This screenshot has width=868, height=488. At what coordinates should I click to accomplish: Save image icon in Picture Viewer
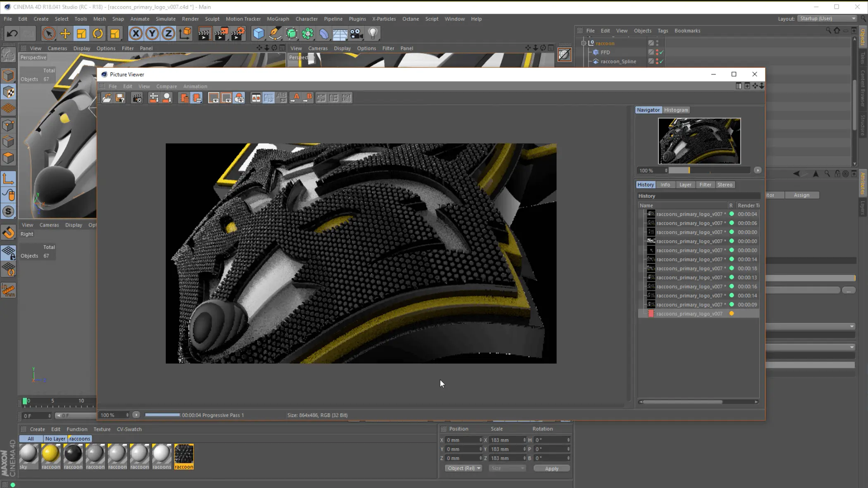120,98
